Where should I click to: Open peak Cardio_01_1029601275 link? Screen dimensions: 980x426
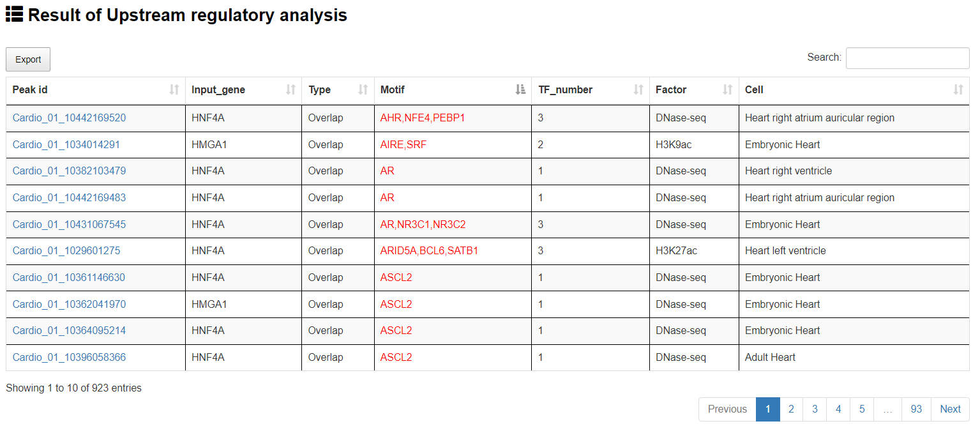pos(66,251)
